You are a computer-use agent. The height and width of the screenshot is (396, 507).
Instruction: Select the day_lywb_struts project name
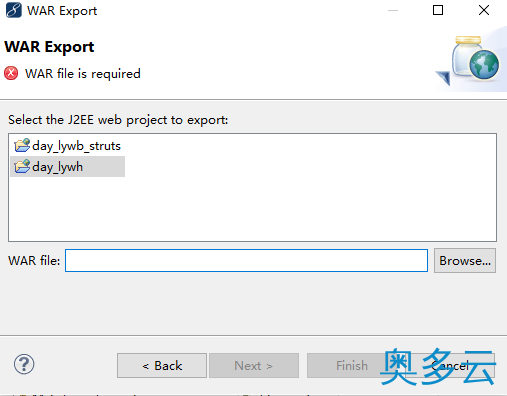(76, 146)
